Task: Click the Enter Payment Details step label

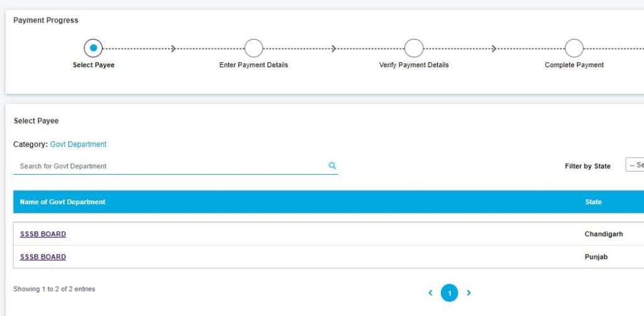Action: click(x=253, y=65)
